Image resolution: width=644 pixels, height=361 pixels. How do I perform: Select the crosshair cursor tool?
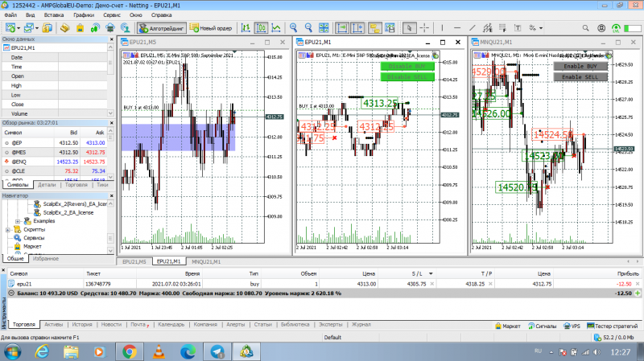pos(424,28)
